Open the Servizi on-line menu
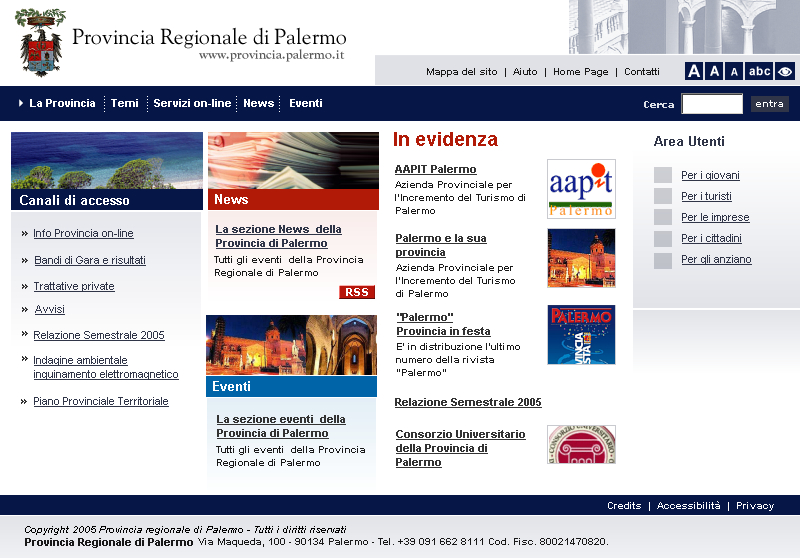Image resolution: width=800 pixels, height=558 pixels. click(x=192, y=103)
